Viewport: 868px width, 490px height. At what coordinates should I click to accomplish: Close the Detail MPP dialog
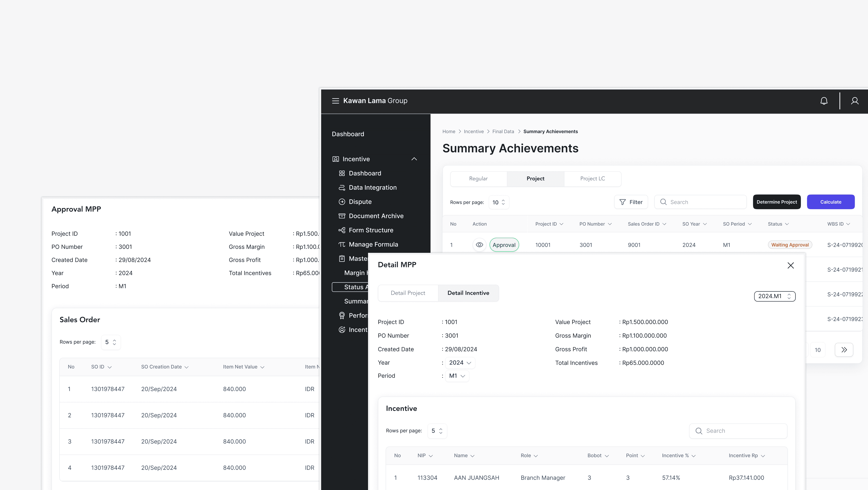tap(791, 265)
